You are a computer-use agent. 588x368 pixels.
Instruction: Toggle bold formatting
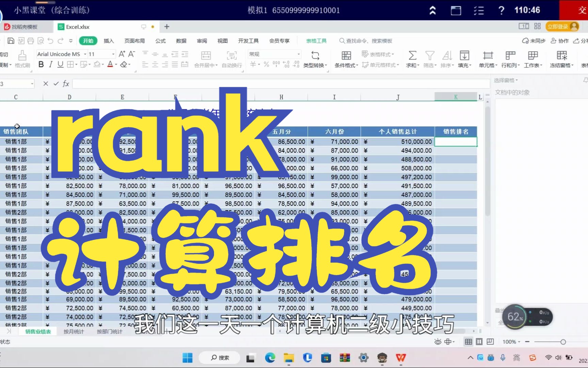click(x=40, y=64)
